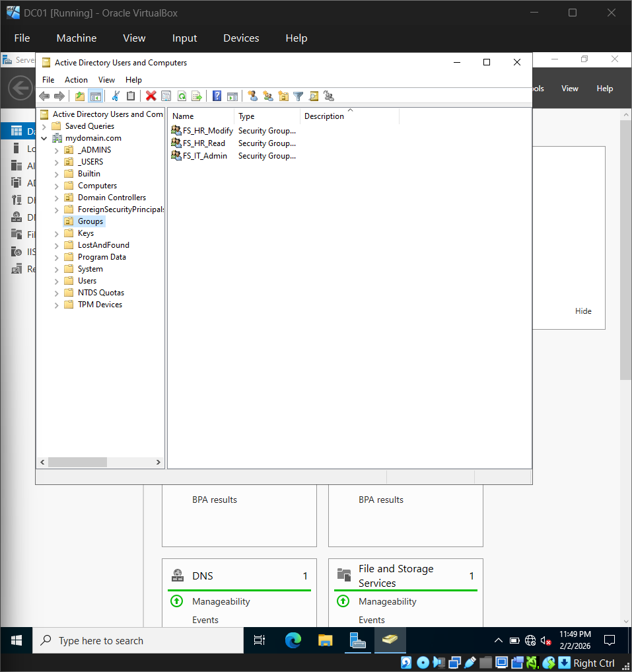This screenshot has width=632, height=672.
Task: Expand the _ADMINS organizational unit
Action: point(57,151)
